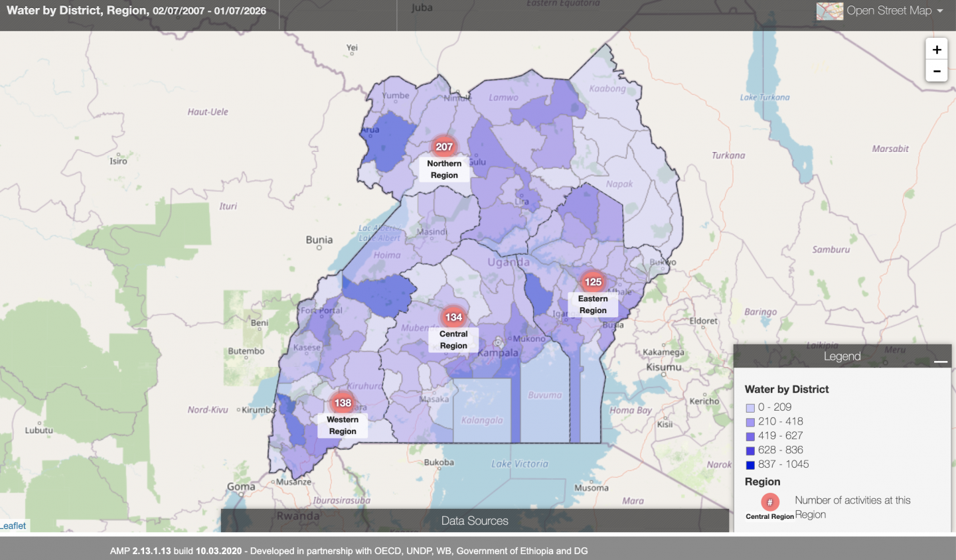Click the Western Region label
Screen dimensions: 956x560
343,425
